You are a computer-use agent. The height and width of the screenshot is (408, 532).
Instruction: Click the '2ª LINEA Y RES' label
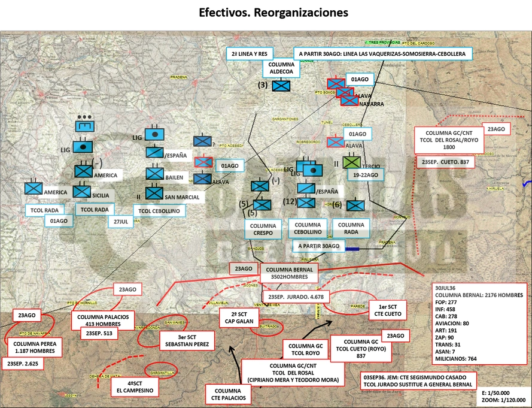click(250, 54)
